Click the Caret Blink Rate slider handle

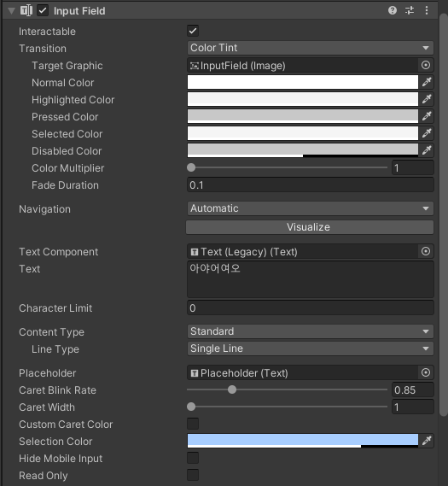coord(232,389)
